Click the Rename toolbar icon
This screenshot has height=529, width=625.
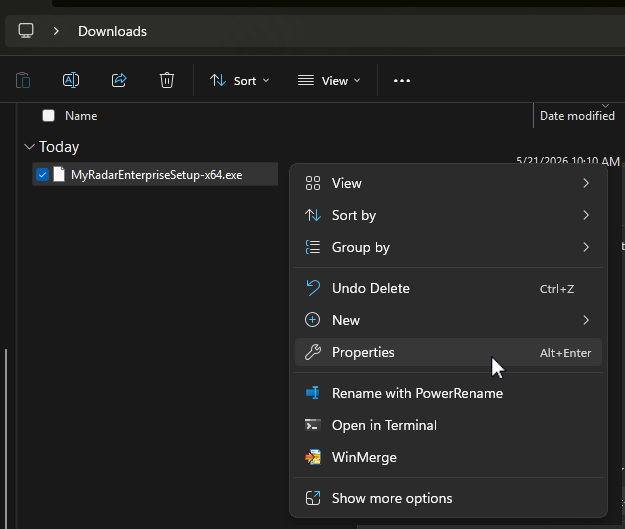tap(71, 81)
